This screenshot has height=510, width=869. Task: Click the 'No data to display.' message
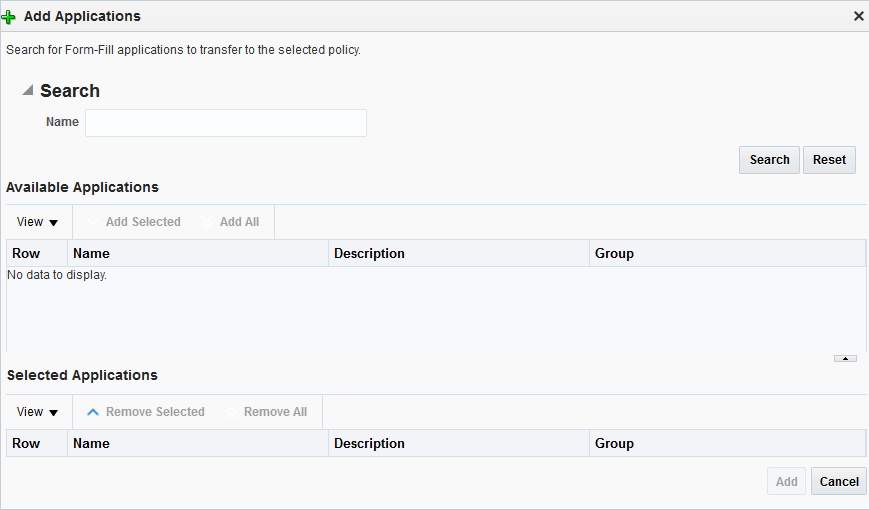57,275
